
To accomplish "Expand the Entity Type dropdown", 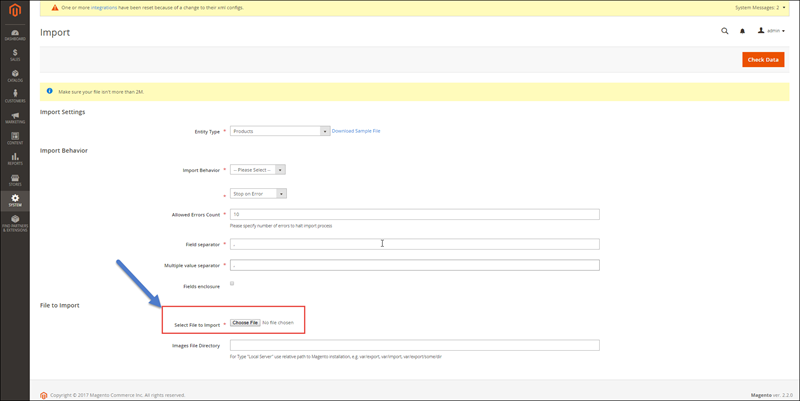I will (x=280, y=131).
